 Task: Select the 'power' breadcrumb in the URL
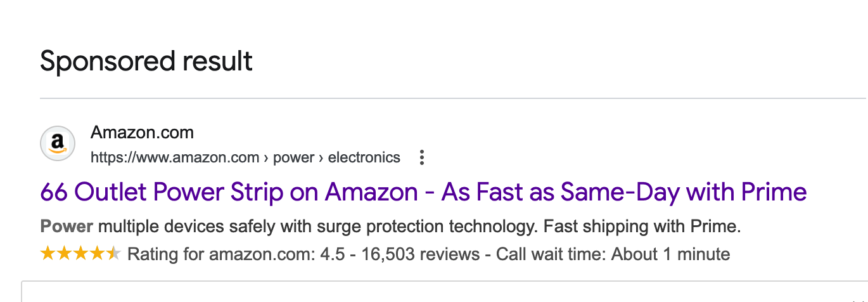pyautogui.click(x=293, y=157)
